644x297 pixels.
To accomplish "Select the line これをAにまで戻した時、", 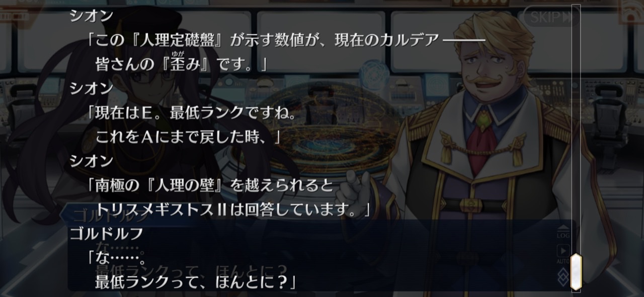I will tap(187, 136).
